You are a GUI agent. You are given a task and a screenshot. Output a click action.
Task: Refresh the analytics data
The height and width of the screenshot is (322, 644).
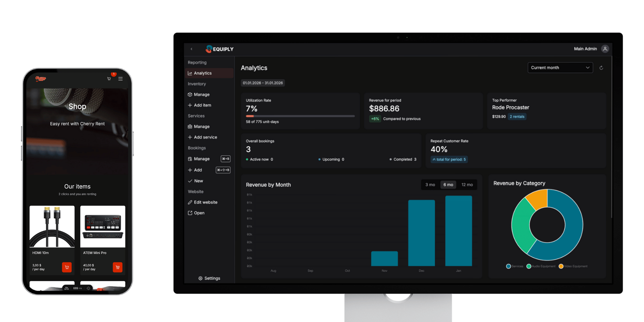click(601, 68)
